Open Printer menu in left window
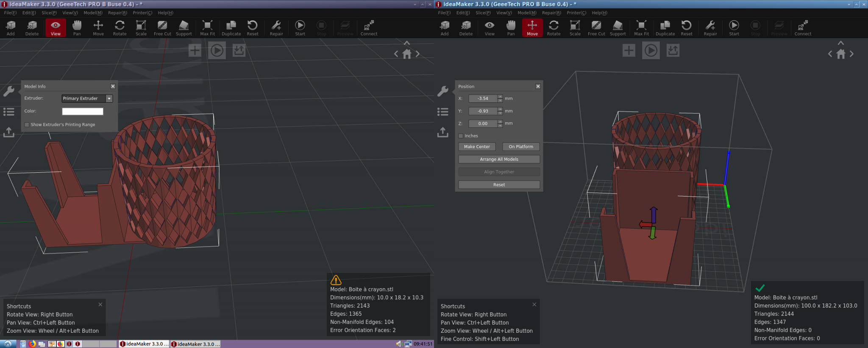 tap(142, 13)
